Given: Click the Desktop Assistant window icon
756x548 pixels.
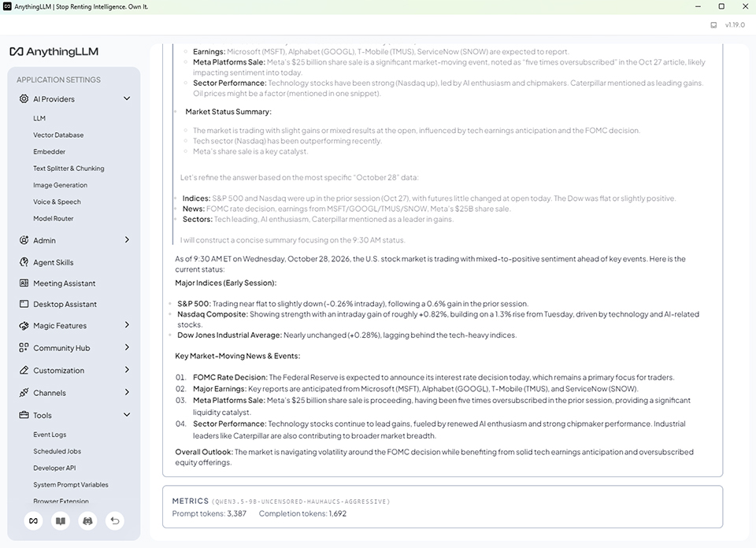Looking at the screenshot, I should [24, 304].
